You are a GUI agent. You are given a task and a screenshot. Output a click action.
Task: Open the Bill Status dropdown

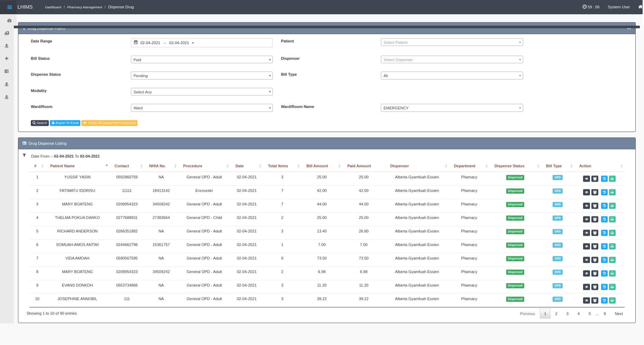[202, 60]
